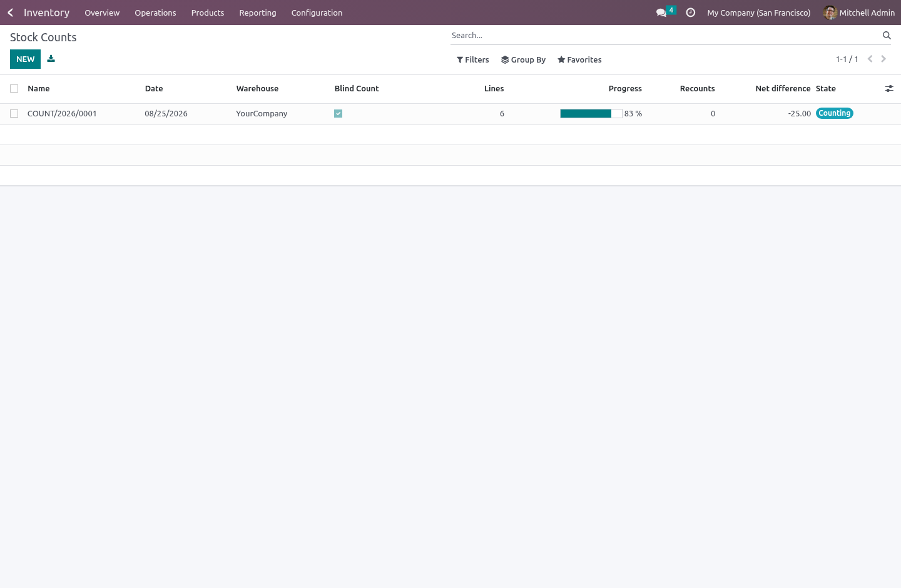Image resolution: width=901 pixels, height=588 pixels.
Task: Click the 1-1 / 1 pager counter
Action: coord(847,59)
